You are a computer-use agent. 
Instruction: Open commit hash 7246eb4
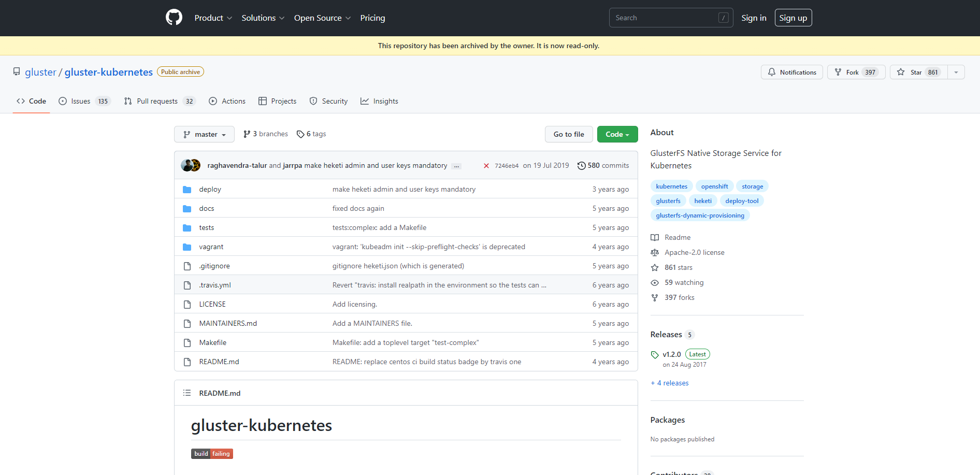point(507,166)
